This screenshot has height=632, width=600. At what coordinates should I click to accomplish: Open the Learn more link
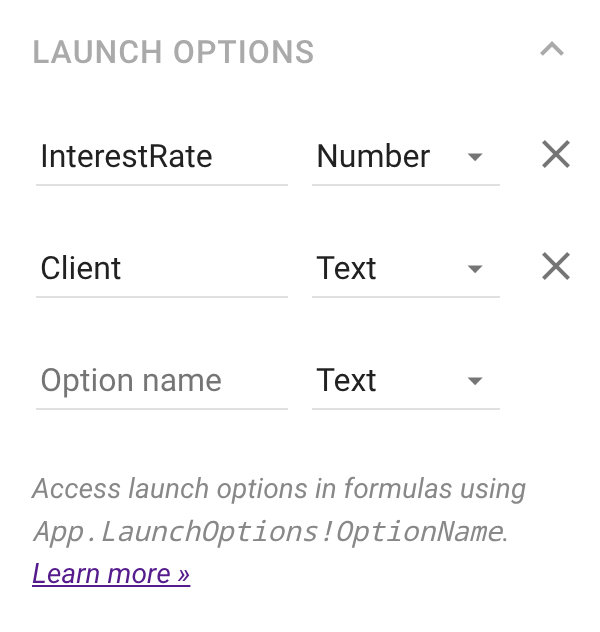click(111, 574)
